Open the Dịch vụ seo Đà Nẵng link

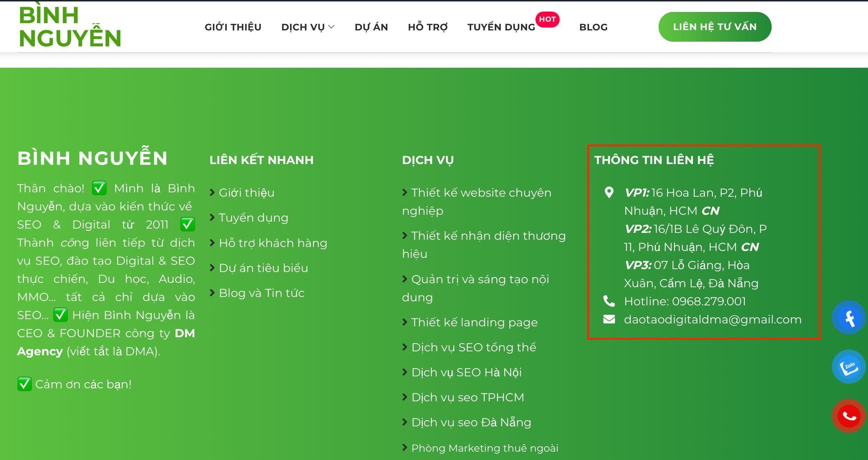click(x=471, y=422)
